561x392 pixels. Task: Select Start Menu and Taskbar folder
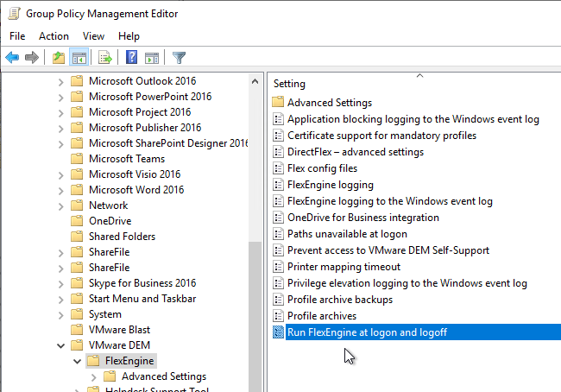(x=142, y=299)
